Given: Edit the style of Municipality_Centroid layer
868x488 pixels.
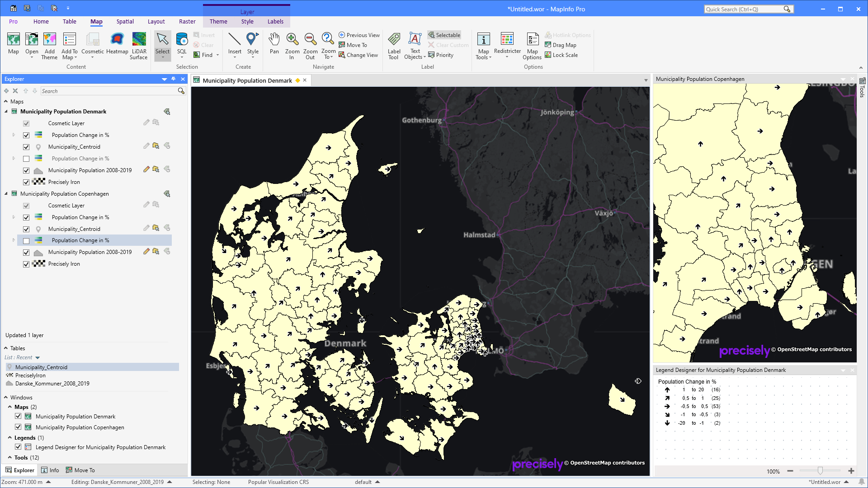Looking at the screenshot, I should (146, 146).
